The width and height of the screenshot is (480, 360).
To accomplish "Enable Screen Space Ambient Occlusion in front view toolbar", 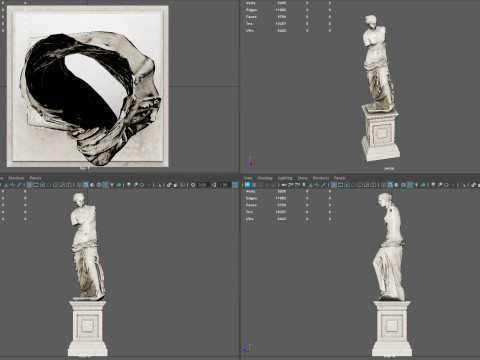I will pyautogui.click(x=129, y=185).
